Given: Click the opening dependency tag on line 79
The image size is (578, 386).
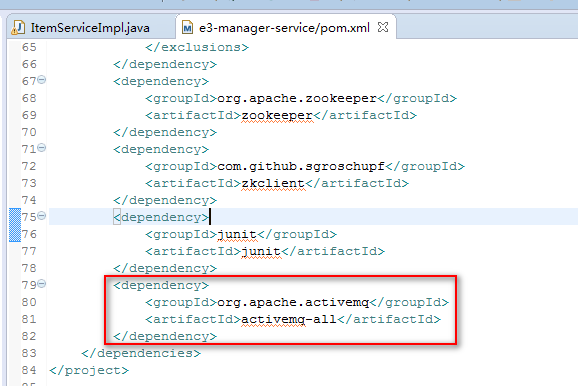Looking at the screenshot, I should (161, 285).
